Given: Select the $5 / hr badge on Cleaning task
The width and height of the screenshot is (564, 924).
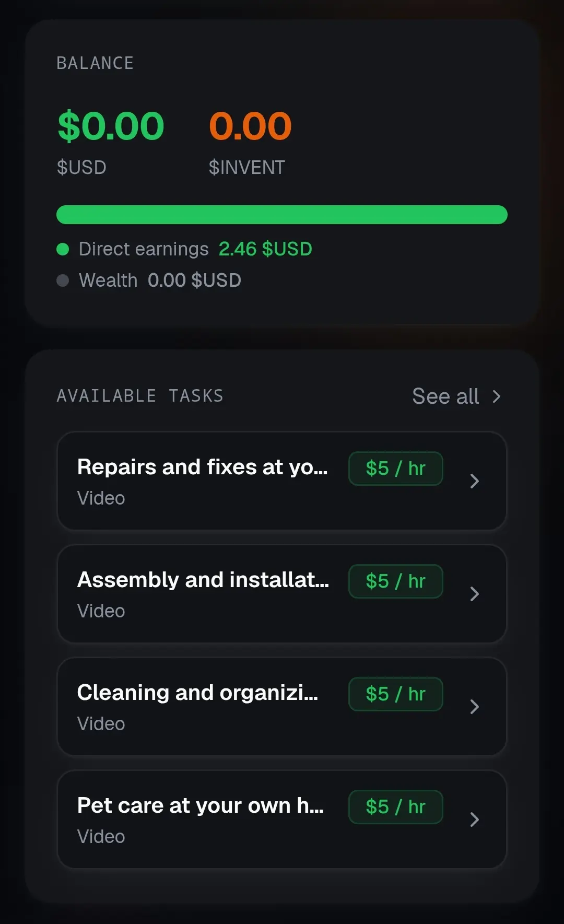Looking at the screenshot, I should 396,694.
